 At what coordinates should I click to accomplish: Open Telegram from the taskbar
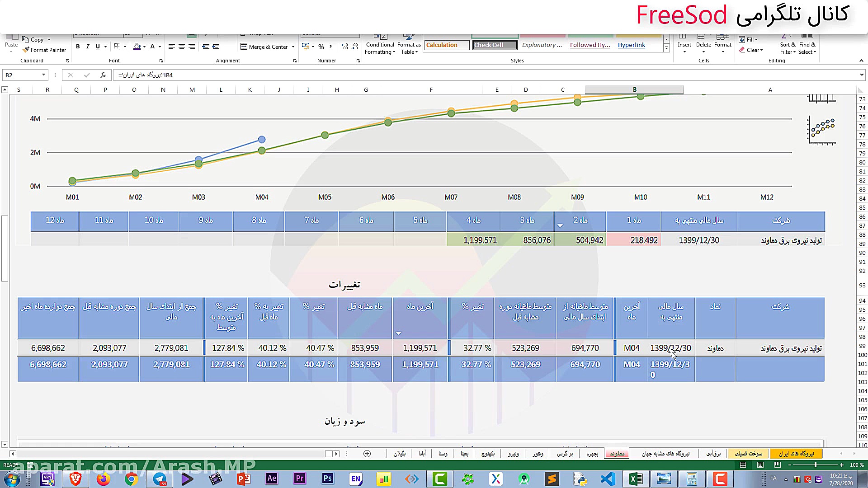(x=159, y=479)
